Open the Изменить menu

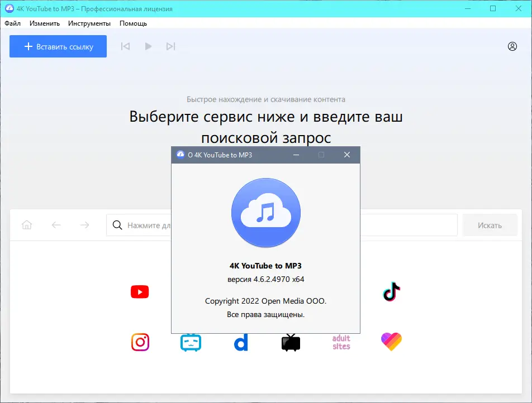pyautogui.click(x=45, y=23)
